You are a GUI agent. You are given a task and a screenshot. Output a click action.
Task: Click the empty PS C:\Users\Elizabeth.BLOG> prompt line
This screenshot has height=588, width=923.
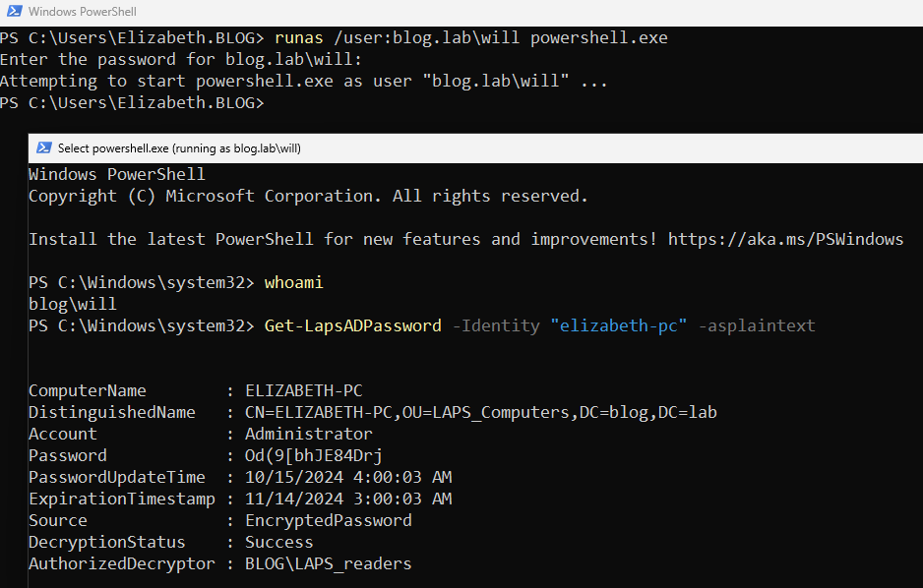pyautogui.click(x=133, y=102)
